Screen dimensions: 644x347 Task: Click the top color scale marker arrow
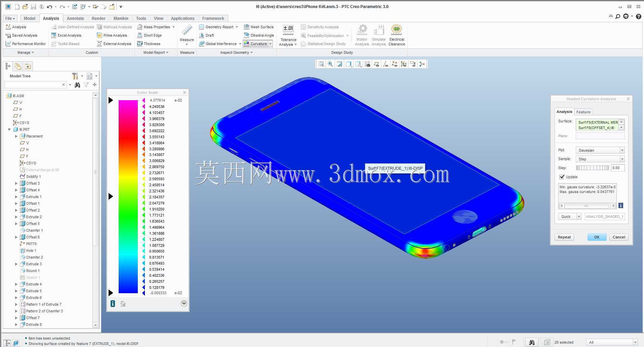(111, 100)
